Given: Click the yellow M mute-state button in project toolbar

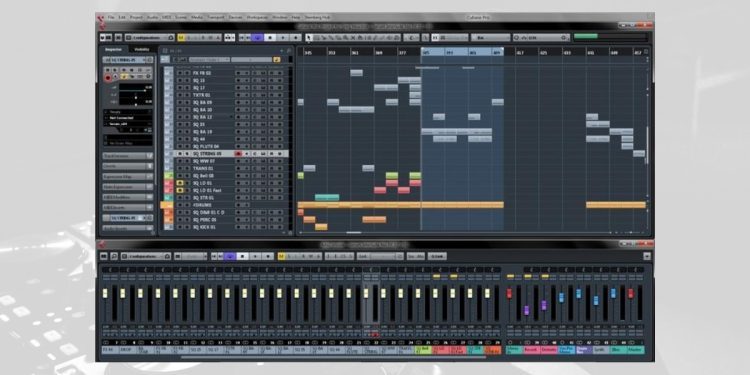Looking at the screenshot, I should (181, 37).
